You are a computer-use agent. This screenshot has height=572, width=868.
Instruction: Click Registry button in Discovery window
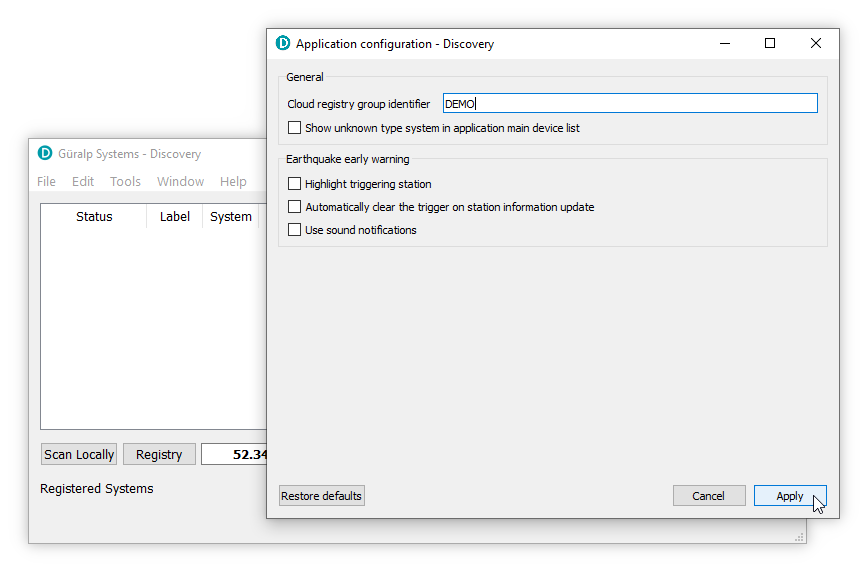tap(159, 455)
